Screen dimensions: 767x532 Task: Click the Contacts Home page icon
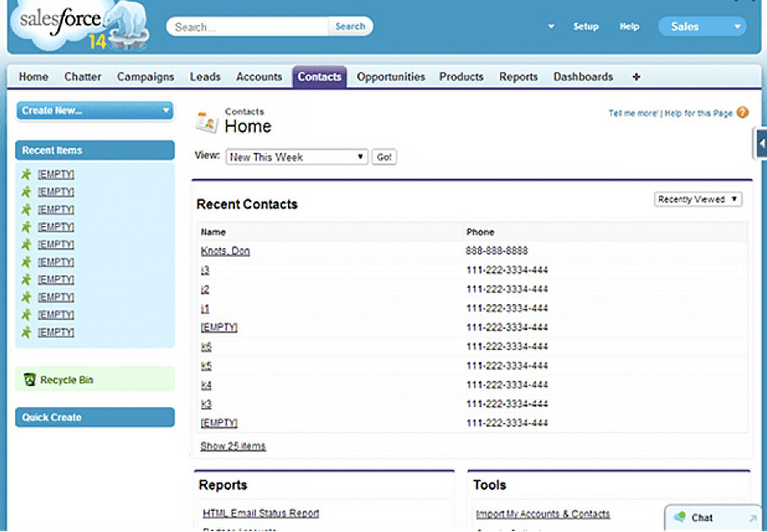(206, 122)
